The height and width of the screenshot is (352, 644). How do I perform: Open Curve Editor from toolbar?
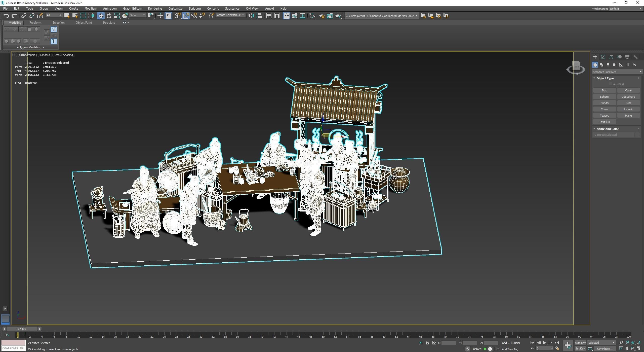click(294, 16)
